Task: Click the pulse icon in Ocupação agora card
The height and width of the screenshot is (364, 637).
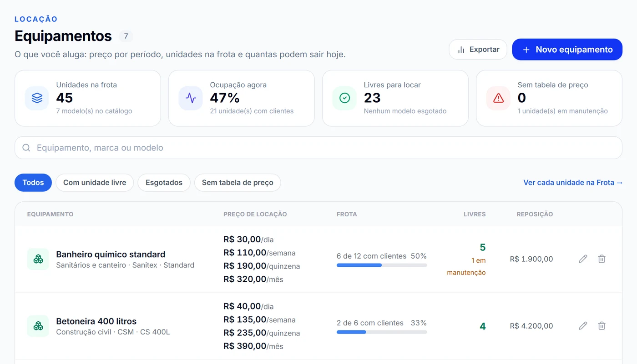Action: click(x=191, y=98)
